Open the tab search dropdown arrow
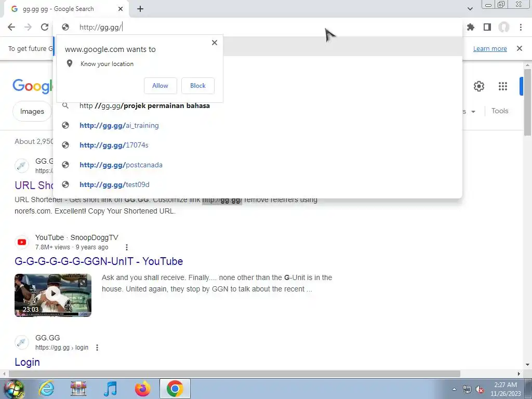Screen dimensions: 532x399 coord(470,9)
